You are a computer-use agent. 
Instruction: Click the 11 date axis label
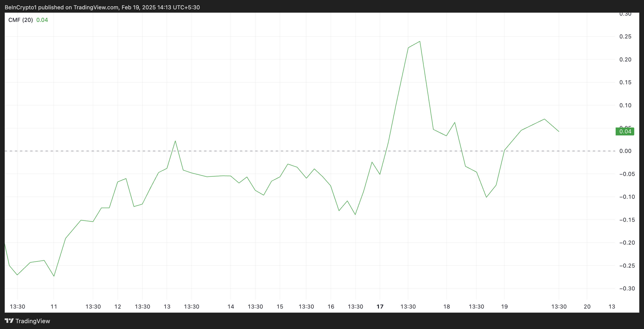[54, 306]
